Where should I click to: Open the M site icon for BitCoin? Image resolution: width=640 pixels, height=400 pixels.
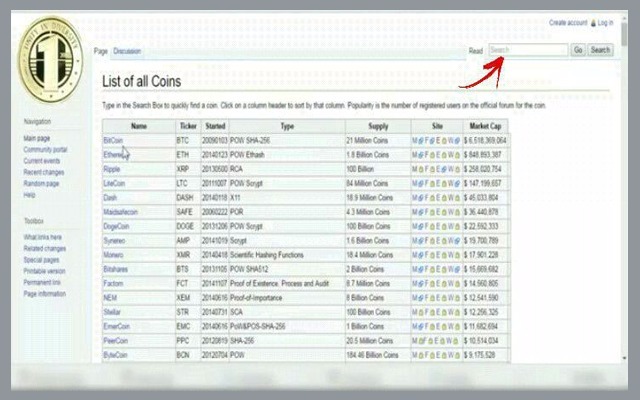pyautogui.click(x=416, y=141)
